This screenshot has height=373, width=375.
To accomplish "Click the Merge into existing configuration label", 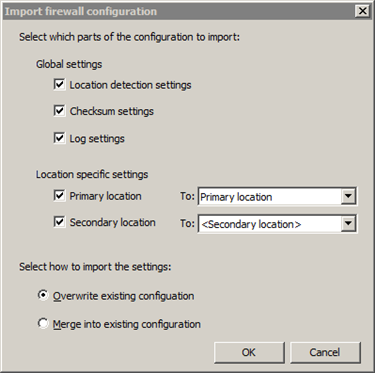I will click(x=127, y=324).
